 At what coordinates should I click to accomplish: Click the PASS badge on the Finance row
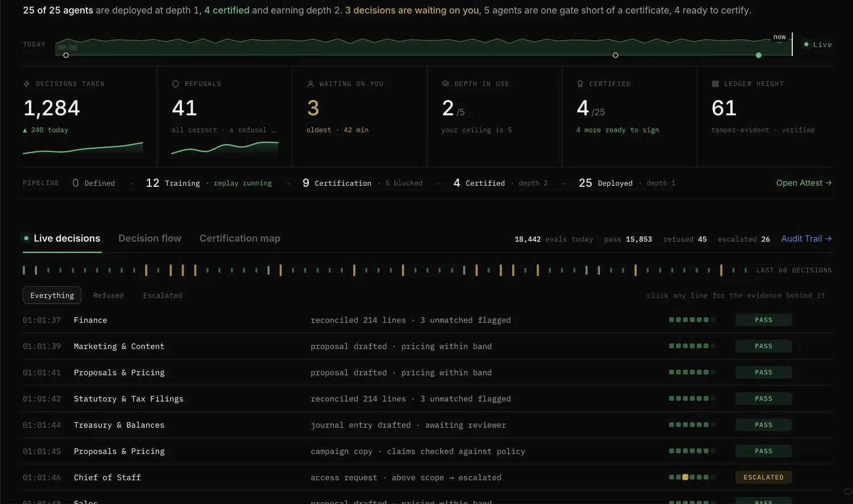[764, 320]
